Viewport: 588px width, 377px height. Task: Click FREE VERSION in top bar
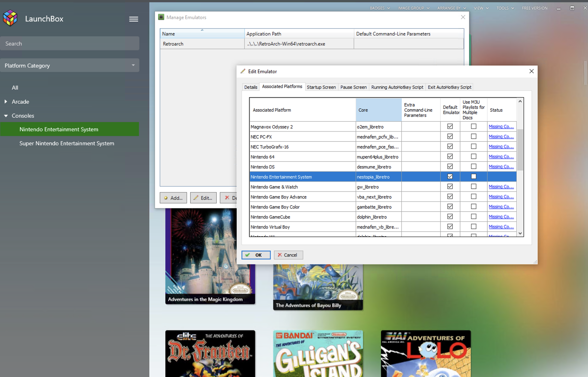534,8
